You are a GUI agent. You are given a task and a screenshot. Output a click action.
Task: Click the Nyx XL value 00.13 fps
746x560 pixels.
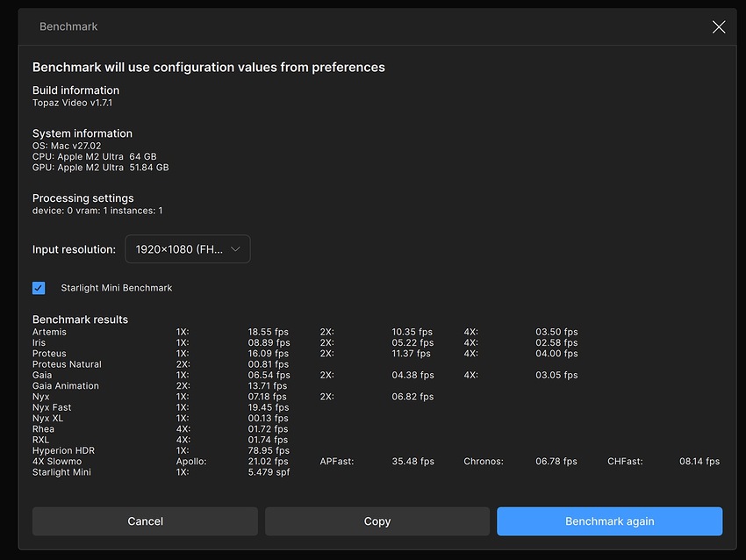click(x=268, y=418)
